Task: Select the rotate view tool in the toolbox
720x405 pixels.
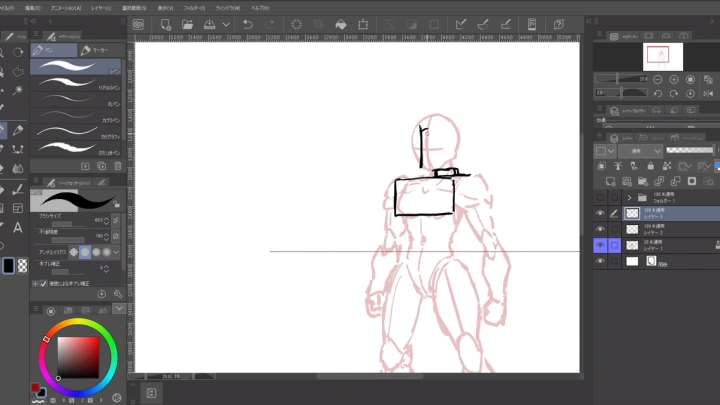Action: (18, 52)
